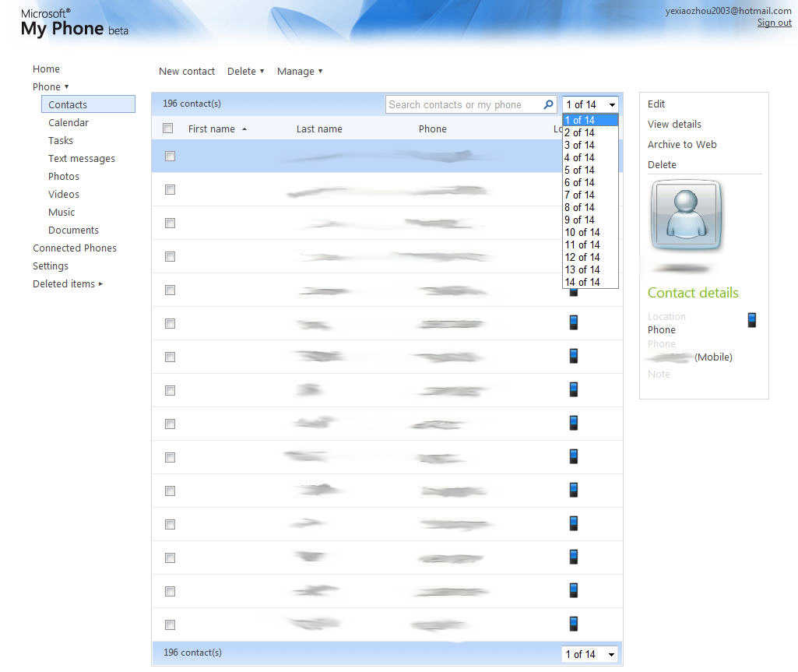The image size is (798, 672).
Task: Toggle the select-all checkbox in header
Action: (x=168, y=128)
